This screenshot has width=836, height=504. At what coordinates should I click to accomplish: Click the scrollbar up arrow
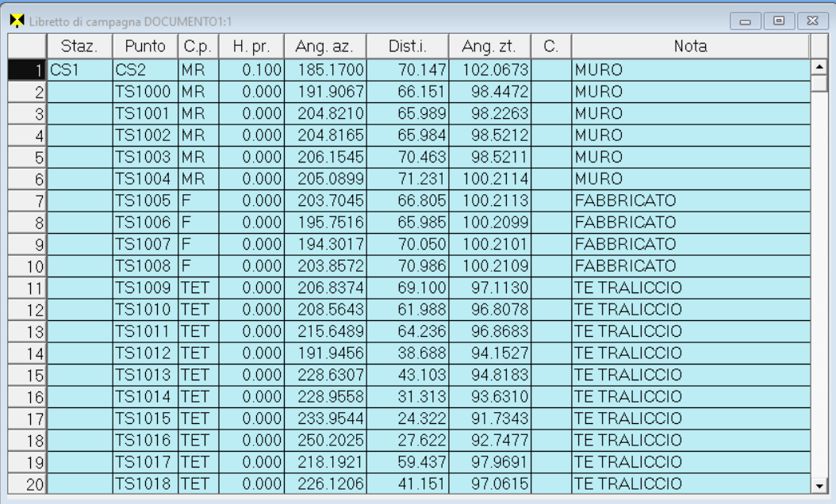pyautogui.click(x=820, y=67)
